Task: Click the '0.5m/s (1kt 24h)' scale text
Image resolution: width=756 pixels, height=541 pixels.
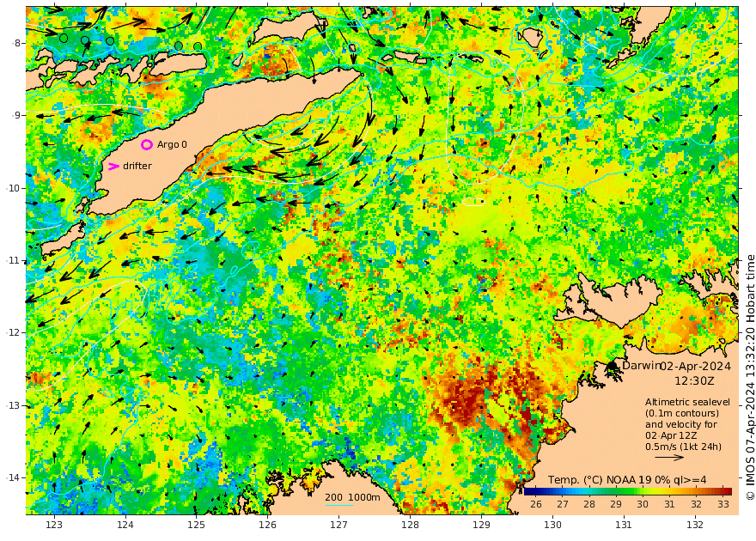Action: tap(683, 447)
